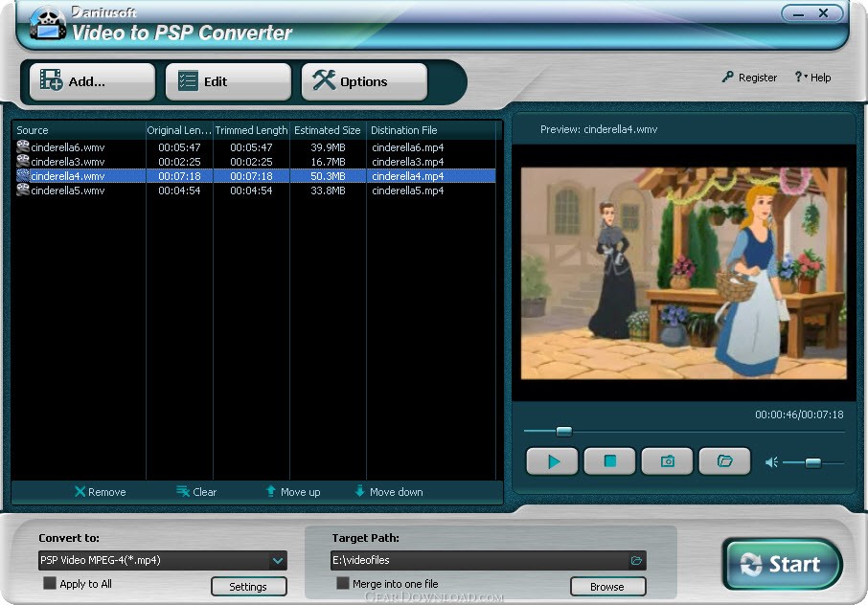Stop the preview playback
Viewport: 868px width, 605px height.
click(x=609, y=461)
